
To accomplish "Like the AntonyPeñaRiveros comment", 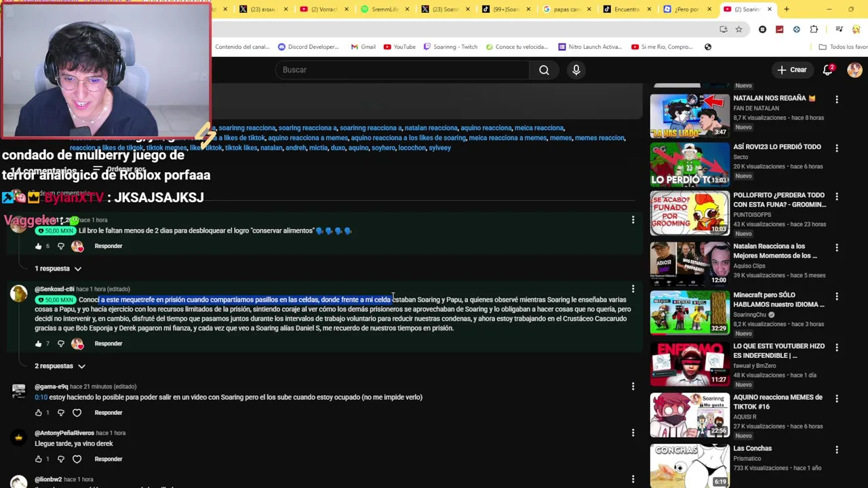I will (x=38, y=459).
